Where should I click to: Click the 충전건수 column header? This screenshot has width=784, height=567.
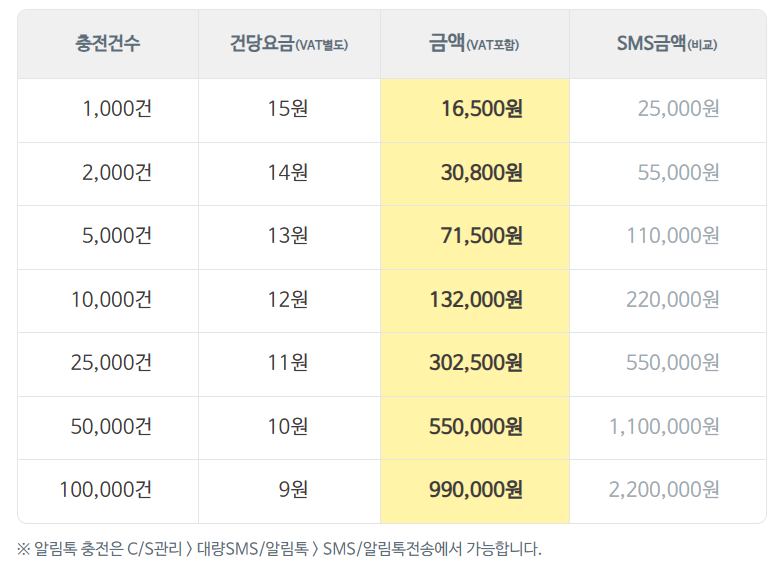(108, 44)
